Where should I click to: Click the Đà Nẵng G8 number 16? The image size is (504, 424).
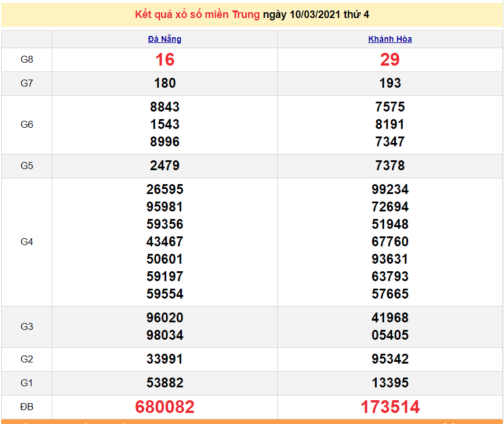coord(165,60)
